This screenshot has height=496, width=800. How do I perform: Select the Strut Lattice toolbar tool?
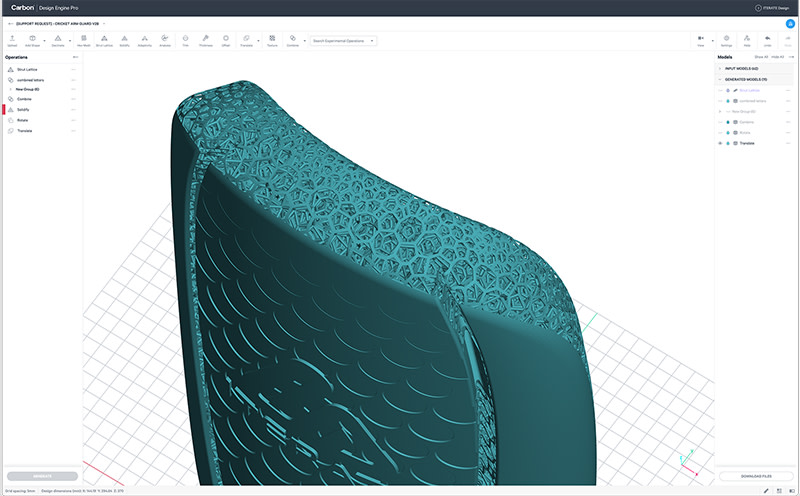click(104, 41)
